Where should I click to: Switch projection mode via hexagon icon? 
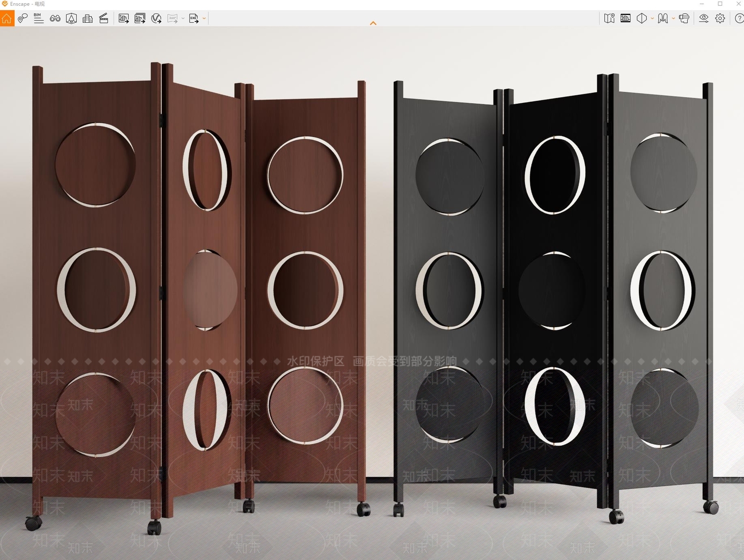[642, 19]
